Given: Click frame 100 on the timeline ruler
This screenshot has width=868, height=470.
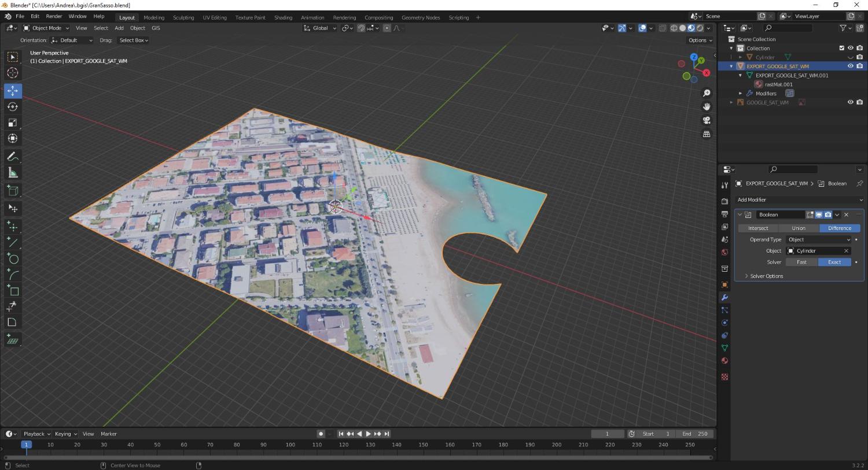Looking at the screenshot, I should point(290,445).
